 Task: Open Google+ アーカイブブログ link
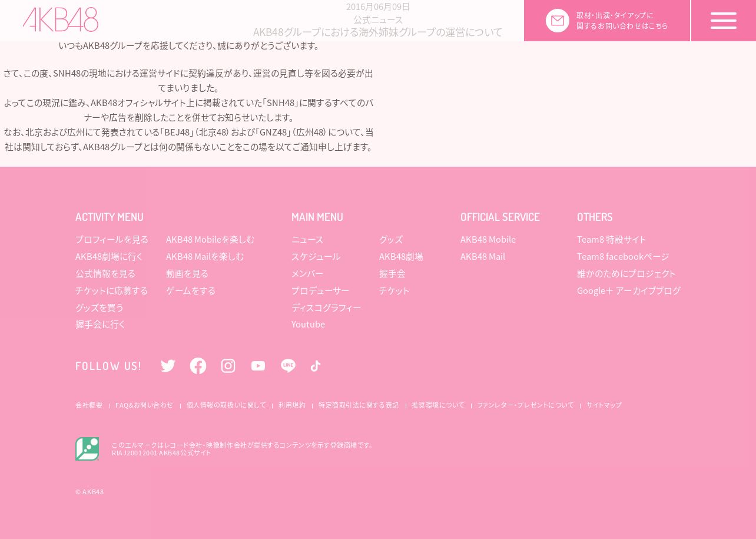pyautogui.click(x=629, y=290)
